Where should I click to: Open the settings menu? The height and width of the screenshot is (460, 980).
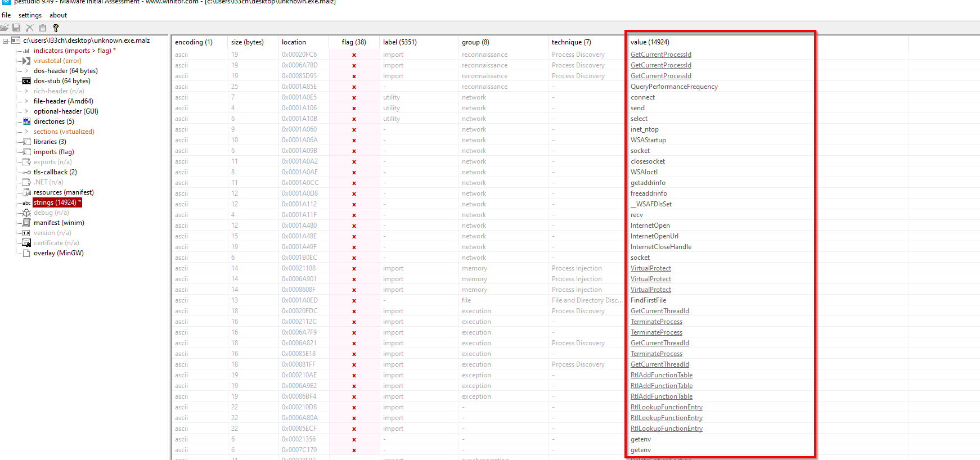(30, 15)
